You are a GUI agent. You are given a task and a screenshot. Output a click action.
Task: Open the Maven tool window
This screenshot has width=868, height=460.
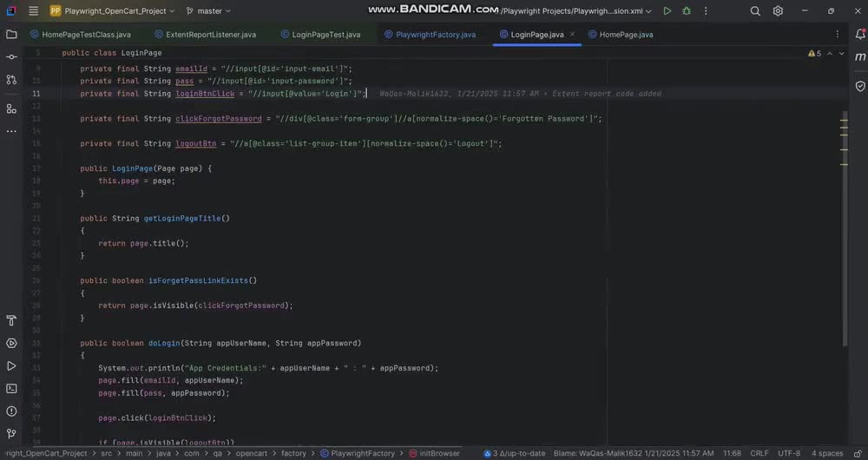point(860,57)
